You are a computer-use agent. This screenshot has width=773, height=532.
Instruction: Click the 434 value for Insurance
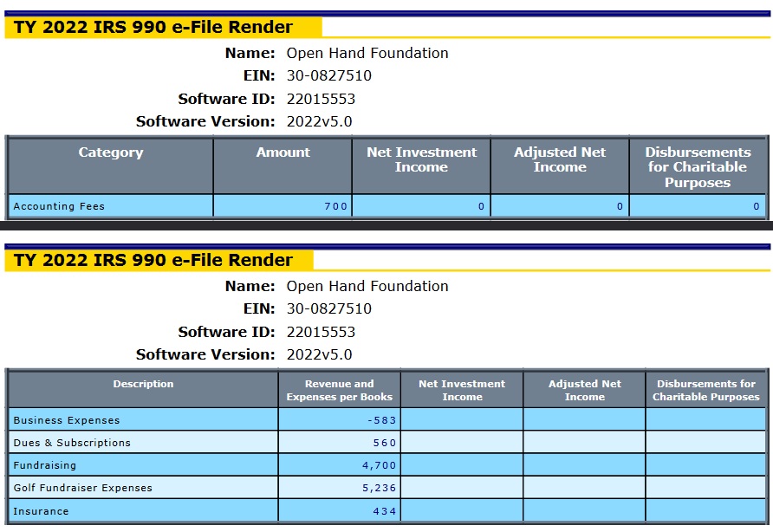(x=385, y=511)
